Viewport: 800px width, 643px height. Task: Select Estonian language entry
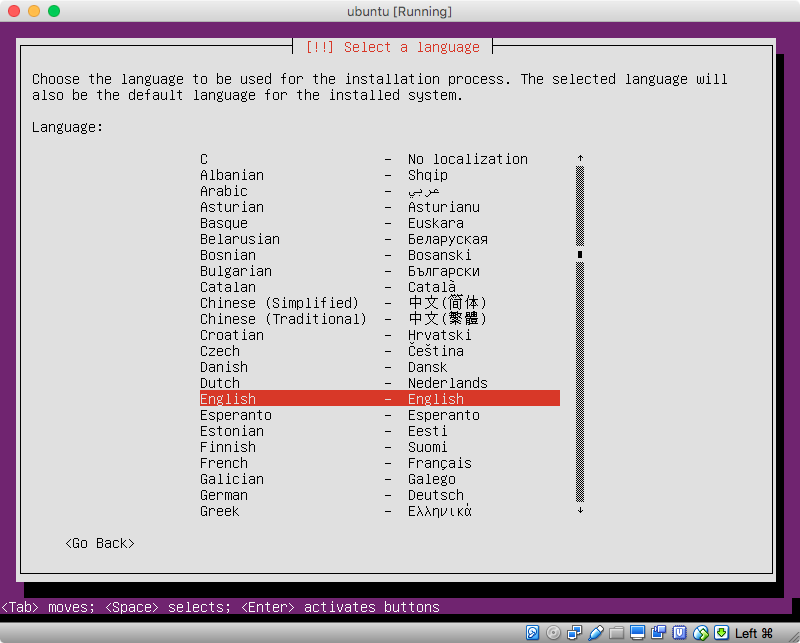pyautogui.click(x=380, y=431)
